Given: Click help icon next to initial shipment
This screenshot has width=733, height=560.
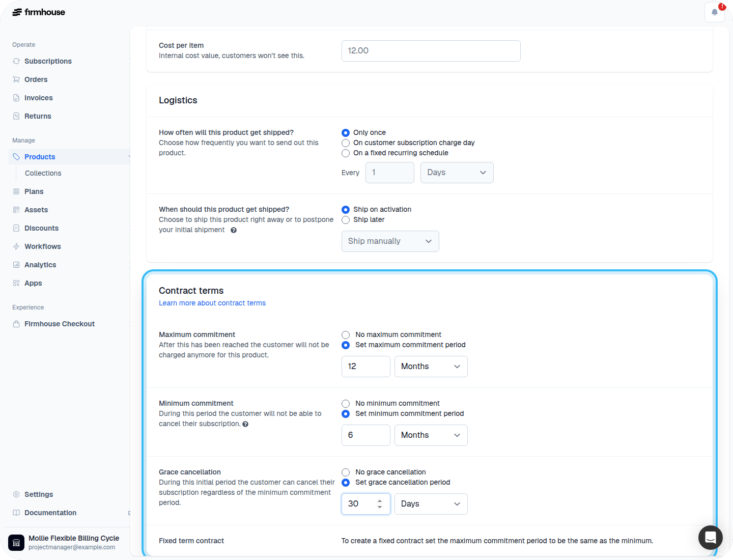Looking at the screenshot, I should [x=234, y=230].
